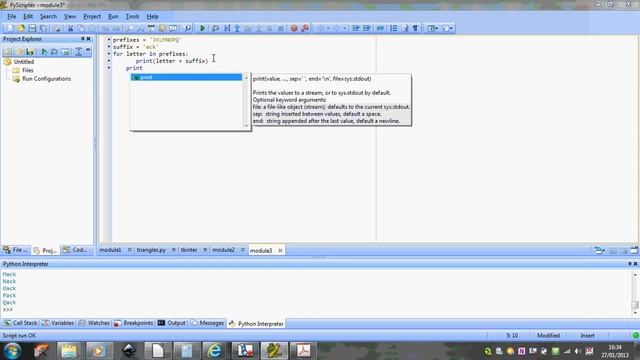Open the navigate forward dropdown arrow
640x360 pixels.
(x=344, y=28)
